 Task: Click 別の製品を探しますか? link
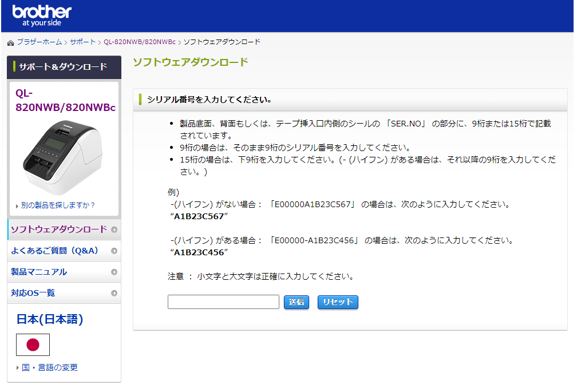pos(58,205)
